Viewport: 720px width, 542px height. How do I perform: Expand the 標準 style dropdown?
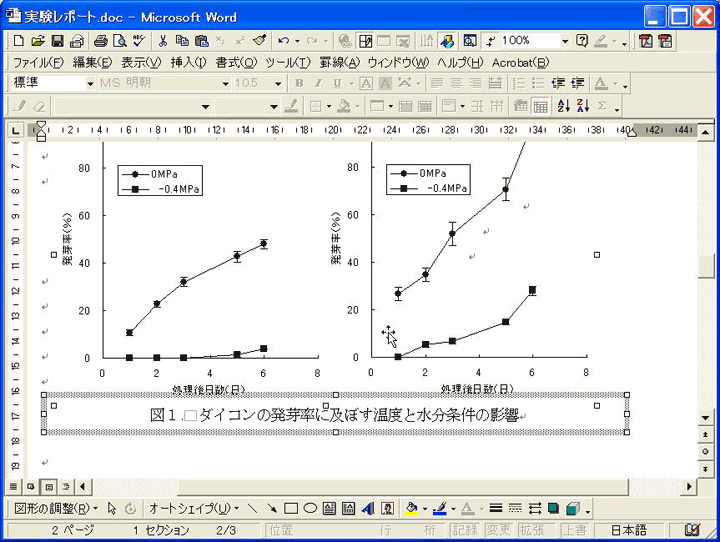(x=91, y=83)
